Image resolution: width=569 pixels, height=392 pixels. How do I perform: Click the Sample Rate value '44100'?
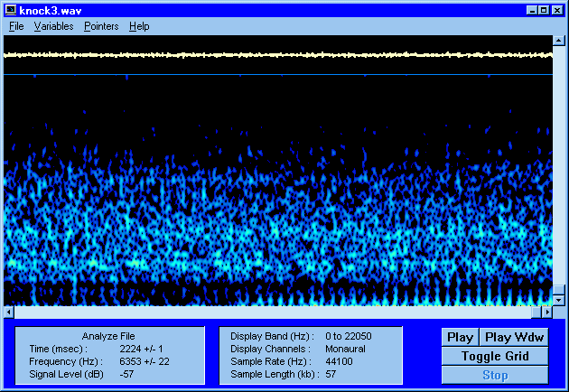(339, 361)
